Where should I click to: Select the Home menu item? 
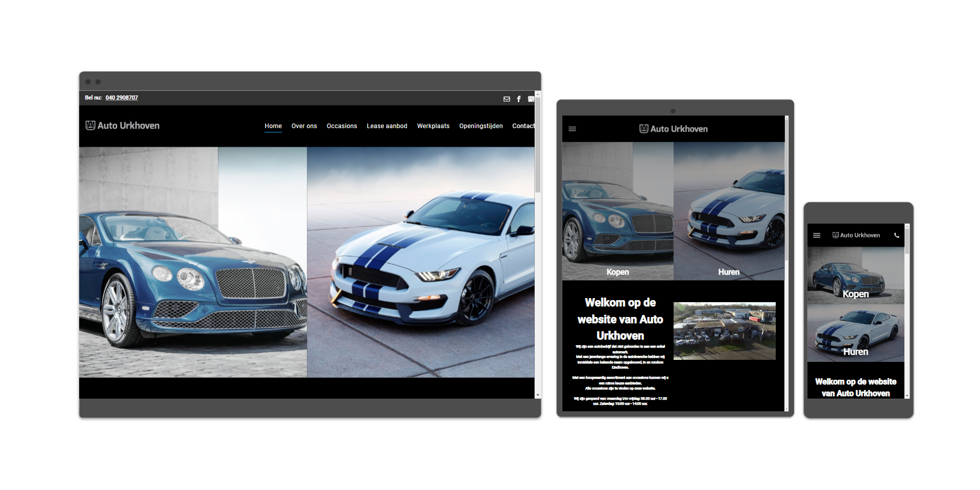[273, 126]
